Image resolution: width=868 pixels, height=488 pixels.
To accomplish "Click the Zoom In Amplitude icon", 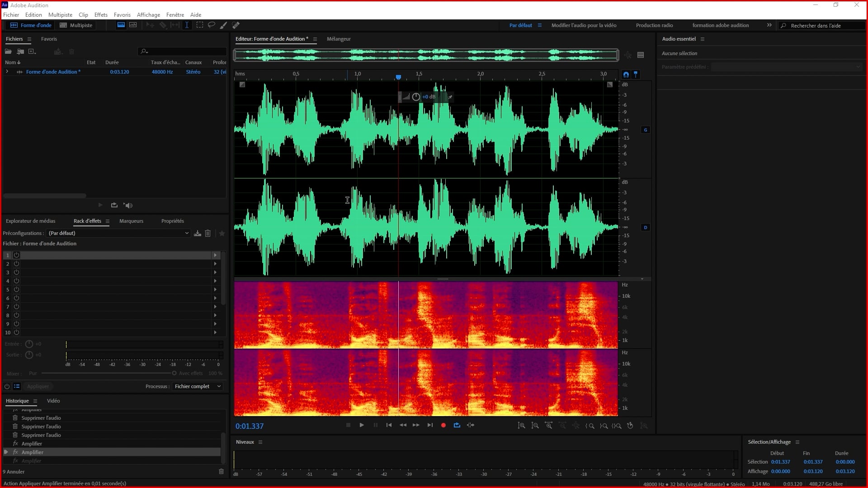I will (x=521, y=425).
